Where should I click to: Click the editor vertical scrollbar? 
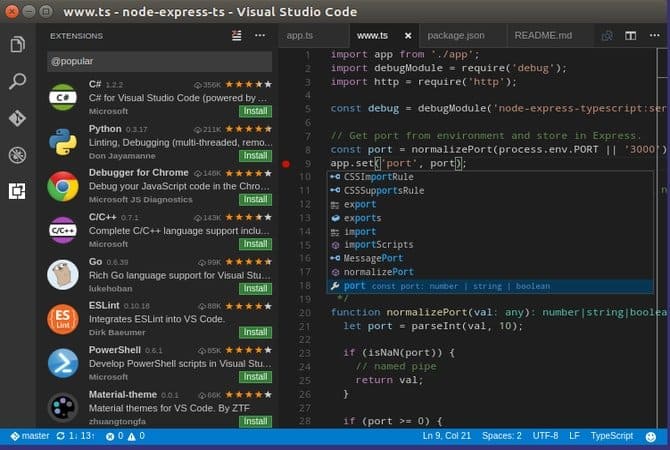pos(663,238)
